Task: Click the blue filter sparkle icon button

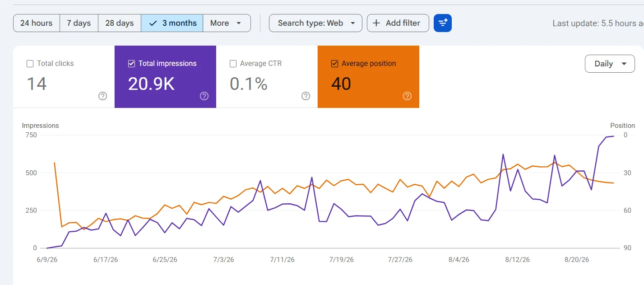Action: [443, 23]
